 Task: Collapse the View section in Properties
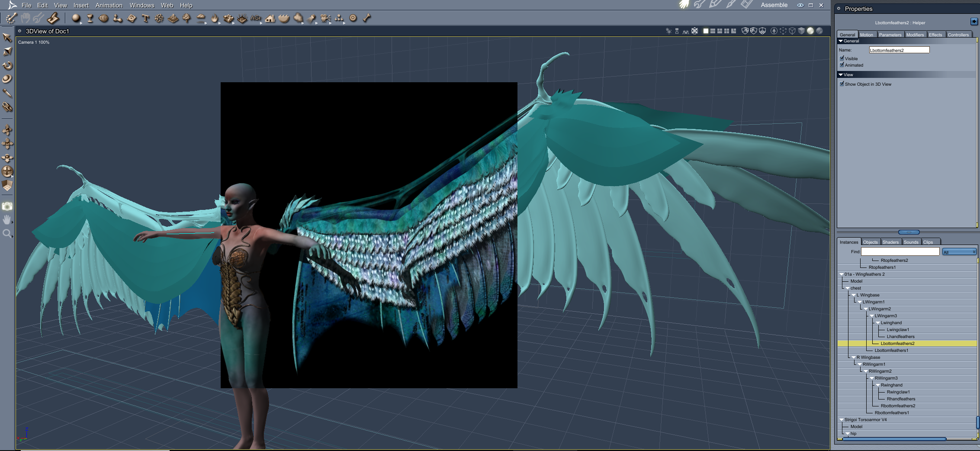841,75
